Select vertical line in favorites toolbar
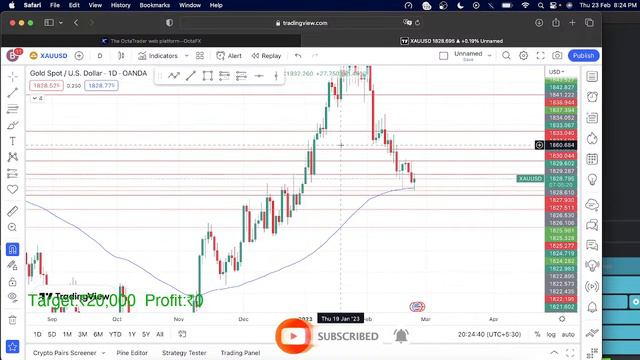Viewport: 640px width, 360px height. coord(276,76)
